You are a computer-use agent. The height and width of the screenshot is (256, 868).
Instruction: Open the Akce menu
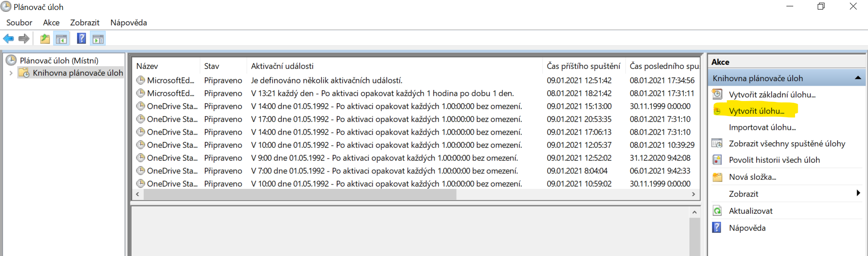click(x=51, y=23)
